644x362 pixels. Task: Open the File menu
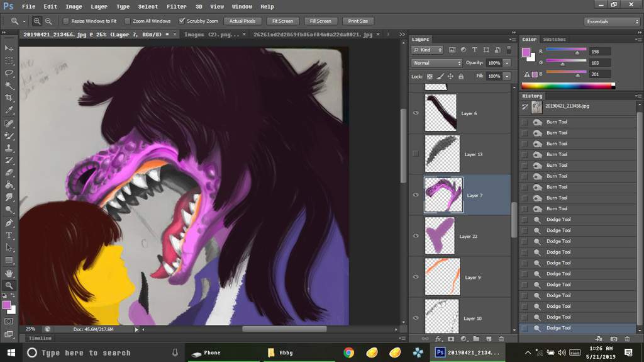tap(28, 6)
